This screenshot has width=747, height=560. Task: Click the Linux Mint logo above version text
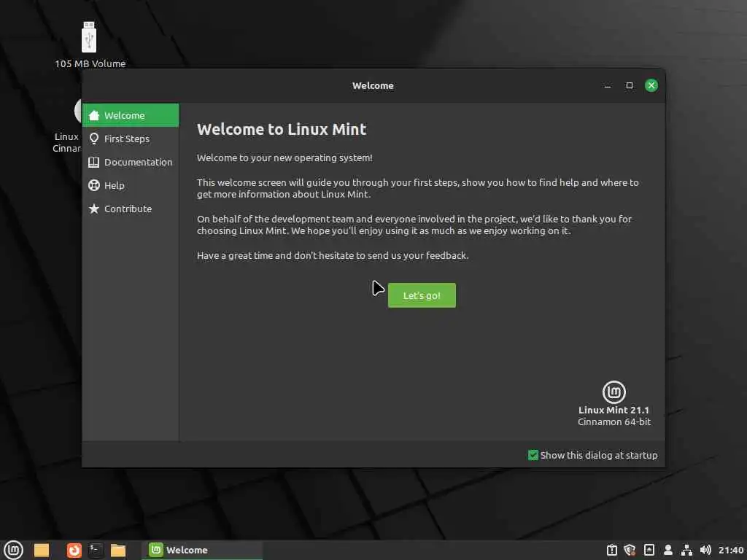click(614, 392)
